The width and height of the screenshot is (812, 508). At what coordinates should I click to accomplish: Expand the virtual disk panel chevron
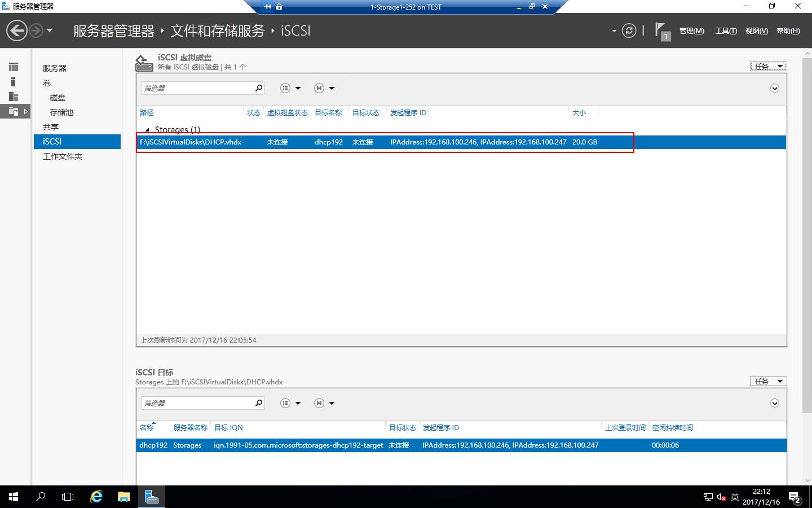(x=775, y=88)
